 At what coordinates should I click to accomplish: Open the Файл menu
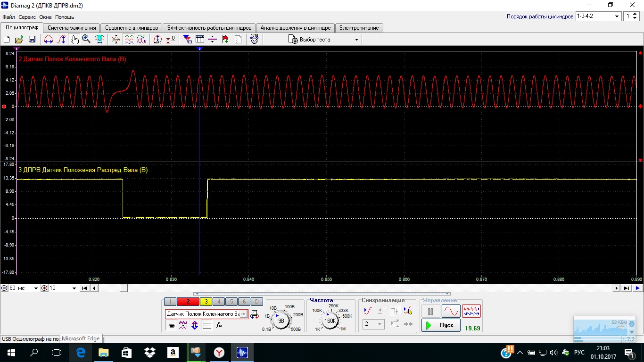[8, 17]
